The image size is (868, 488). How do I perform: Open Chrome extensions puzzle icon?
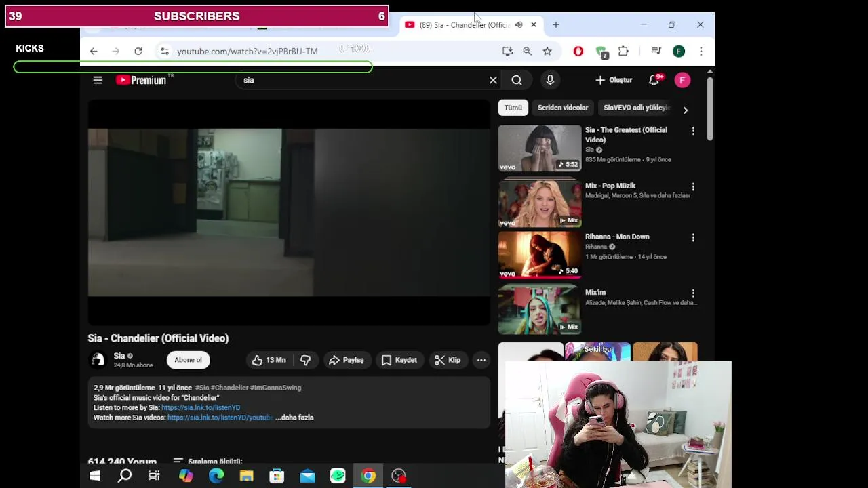(623, 51)
